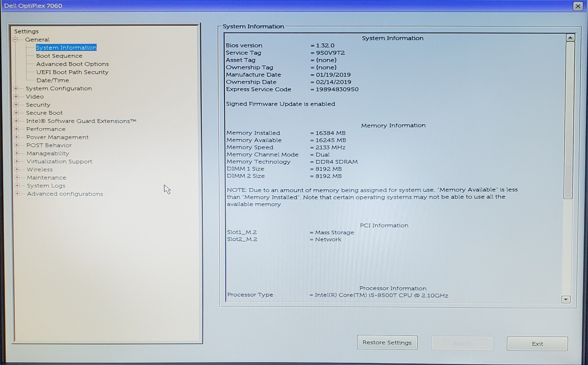588x365 pixels.
Task: Expand the Security node
Action: pyautogui.click(x=16, y=104)
